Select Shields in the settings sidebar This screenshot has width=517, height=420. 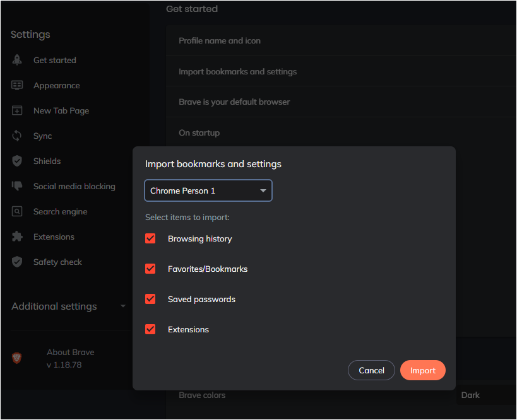pos(47,161)
